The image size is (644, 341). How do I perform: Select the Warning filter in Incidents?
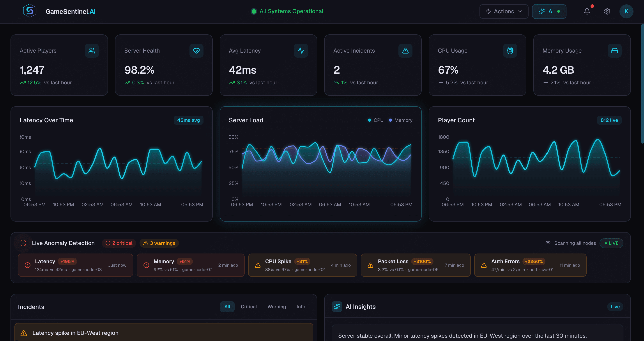click(277, 306)
